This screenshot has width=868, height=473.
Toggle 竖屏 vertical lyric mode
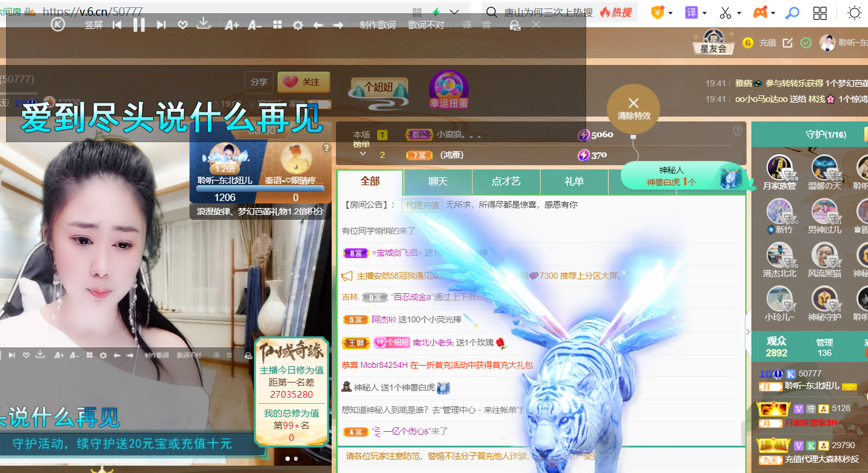coord(94,25)
